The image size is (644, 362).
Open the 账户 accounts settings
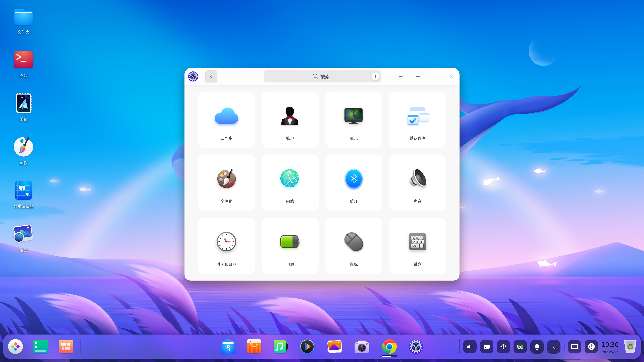[290, 120]
